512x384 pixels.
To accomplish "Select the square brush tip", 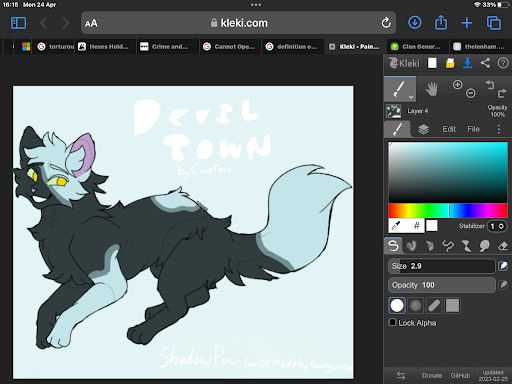I will [x=452, y=305].
